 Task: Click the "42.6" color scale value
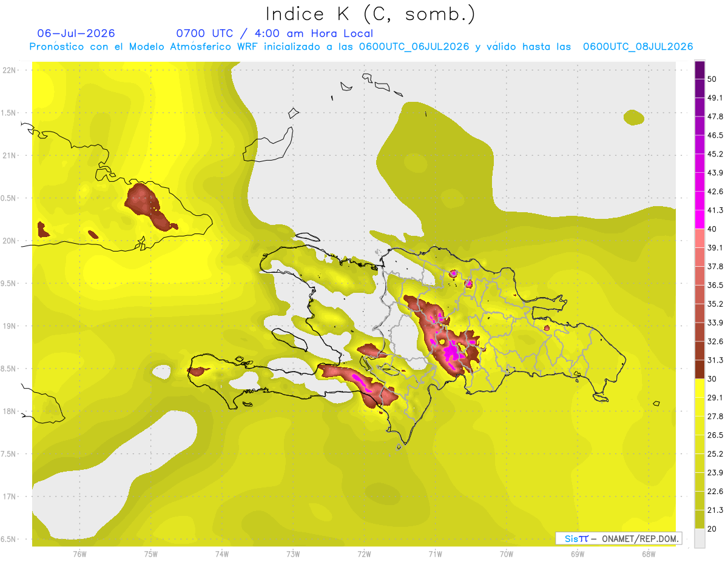pyautogui.click(x=715, y=192)
